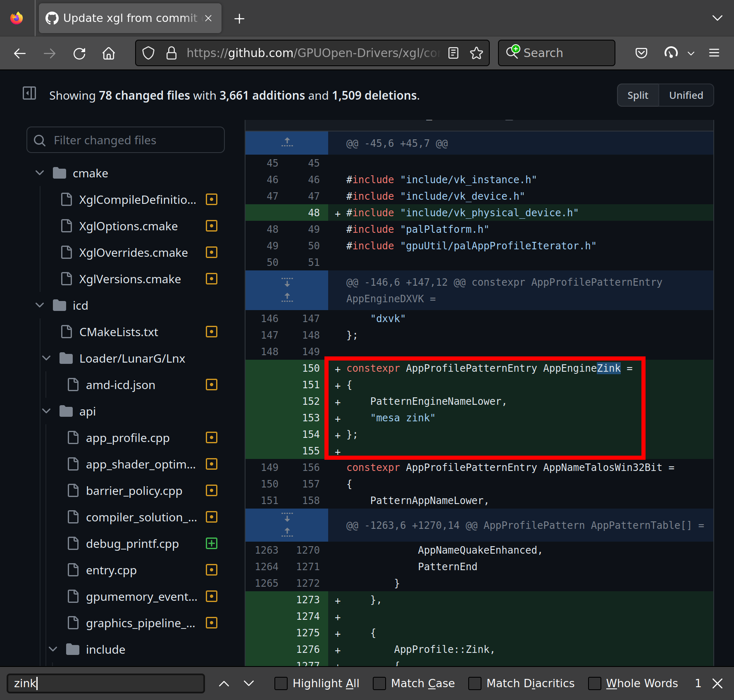Save page to Pocket
Viewport: 734px width, 700px height.
(x=641, y=53)
